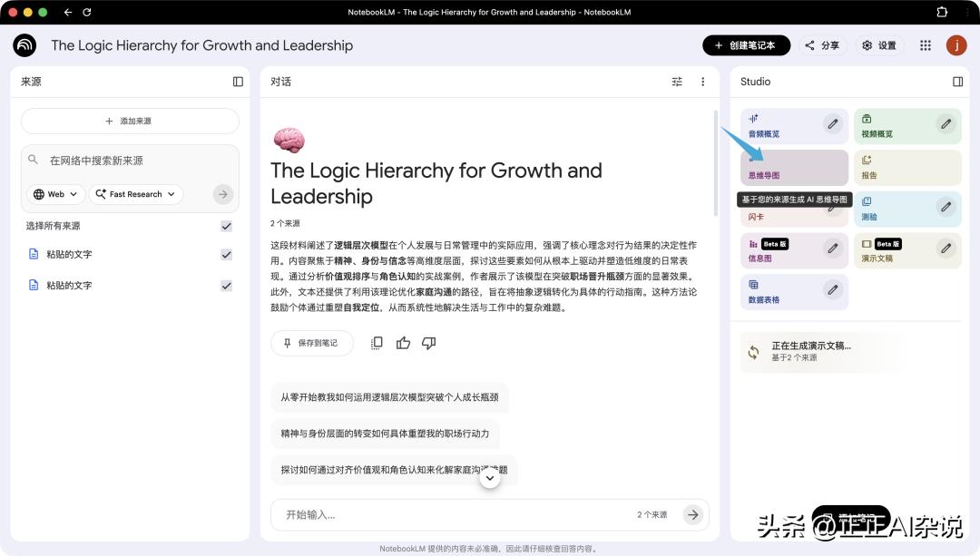Uncheck the second 粘贴的文字 source

click(x=226, y=286)
